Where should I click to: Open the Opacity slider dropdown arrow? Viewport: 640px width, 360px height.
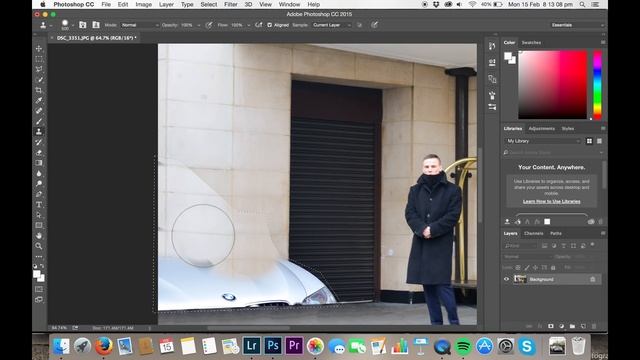coord(199,25)
